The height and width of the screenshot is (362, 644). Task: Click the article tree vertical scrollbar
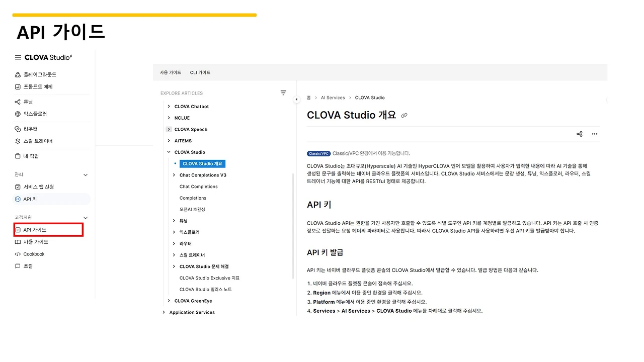pos(293,226)
